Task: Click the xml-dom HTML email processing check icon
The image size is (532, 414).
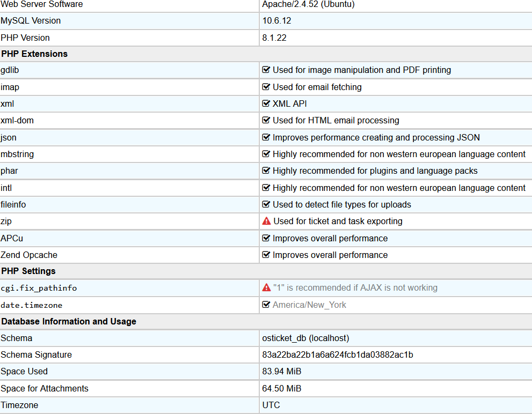Action: 266,120
